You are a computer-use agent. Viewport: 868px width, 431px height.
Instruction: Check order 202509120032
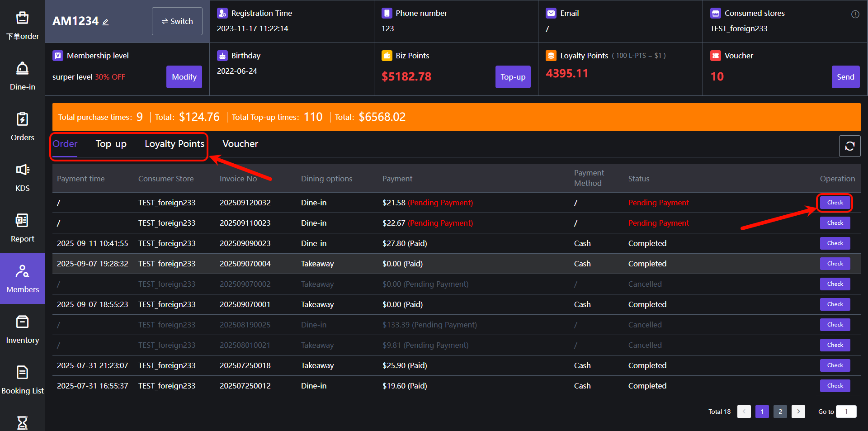pyautogui.click(x=835, y=203)
